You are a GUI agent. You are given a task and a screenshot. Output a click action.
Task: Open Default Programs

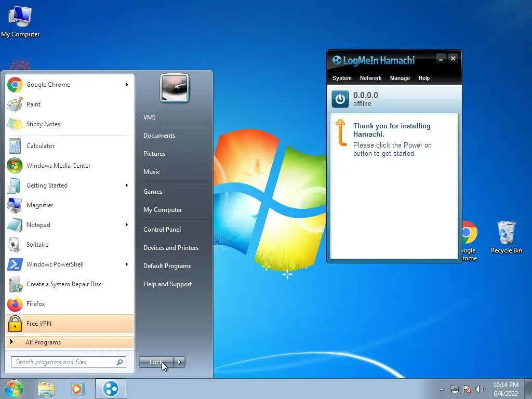[x=167, y=266]
